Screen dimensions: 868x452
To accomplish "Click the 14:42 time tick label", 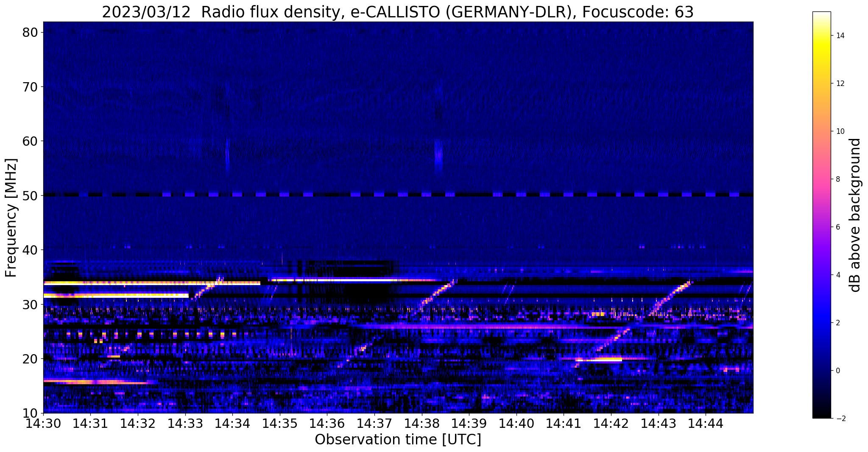I will pos(611,424).
